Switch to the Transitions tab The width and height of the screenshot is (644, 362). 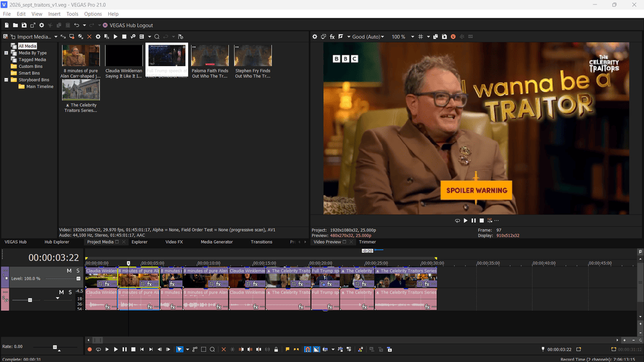[262, 242]
